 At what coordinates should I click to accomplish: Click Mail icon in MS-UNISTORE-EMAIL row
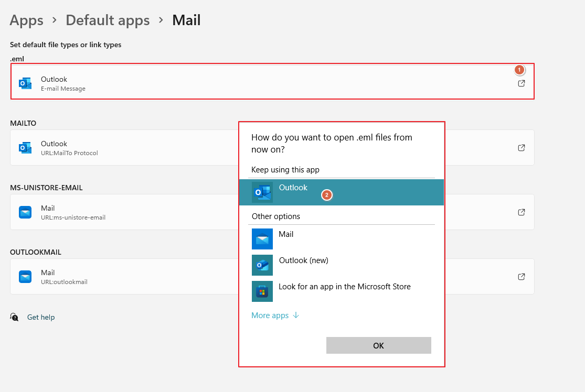[x=25, y=212]
